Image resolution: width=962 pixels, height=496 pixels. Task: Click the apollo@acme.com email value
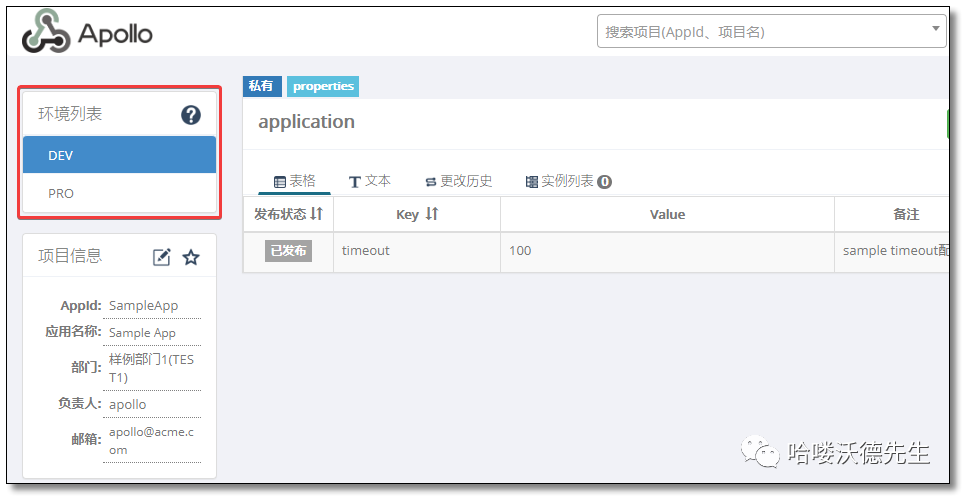coord(152,441)
